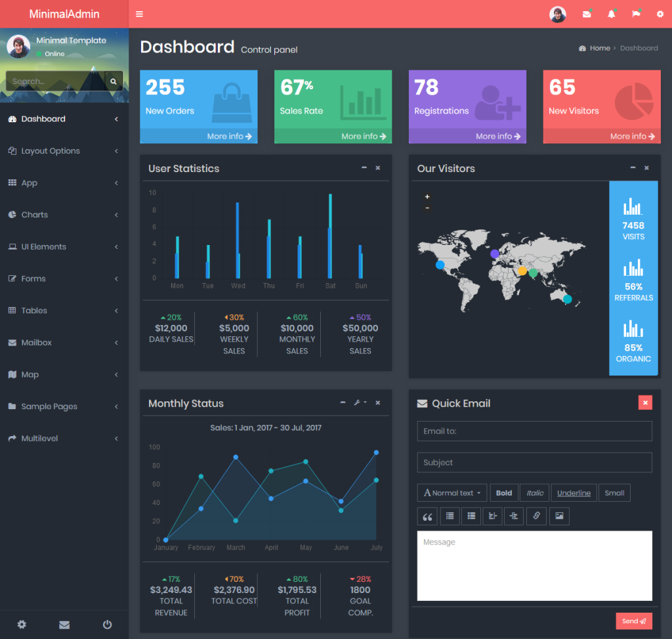672x639 pixels.
Task: Collapse the Monthly Status panel
Action: tap(343, 403)
